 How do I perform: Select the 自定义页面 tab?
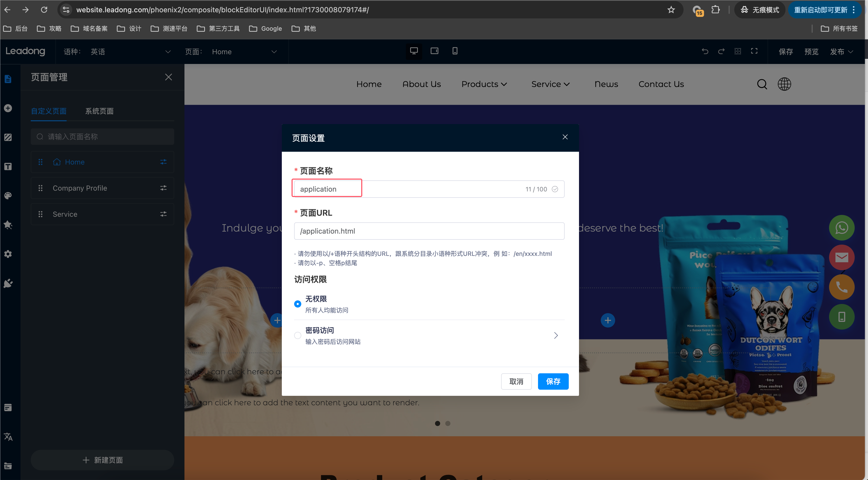(x=48, y=111)
